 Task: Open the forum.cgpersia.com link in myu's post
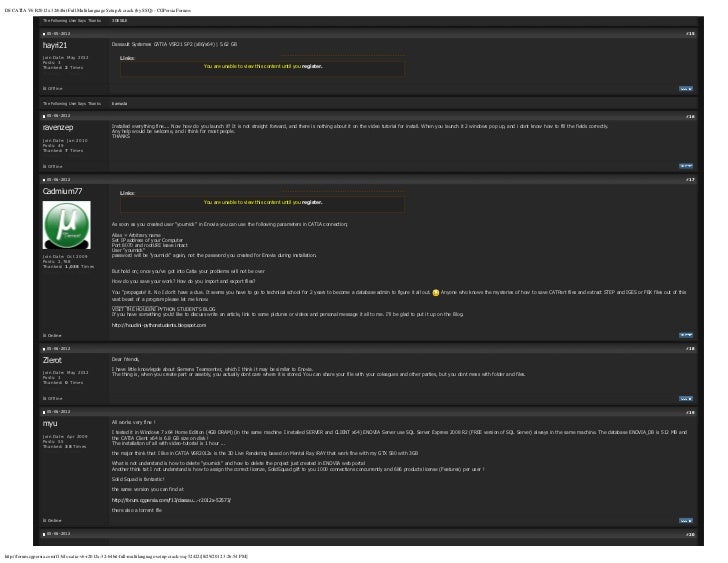pos(171,500)
